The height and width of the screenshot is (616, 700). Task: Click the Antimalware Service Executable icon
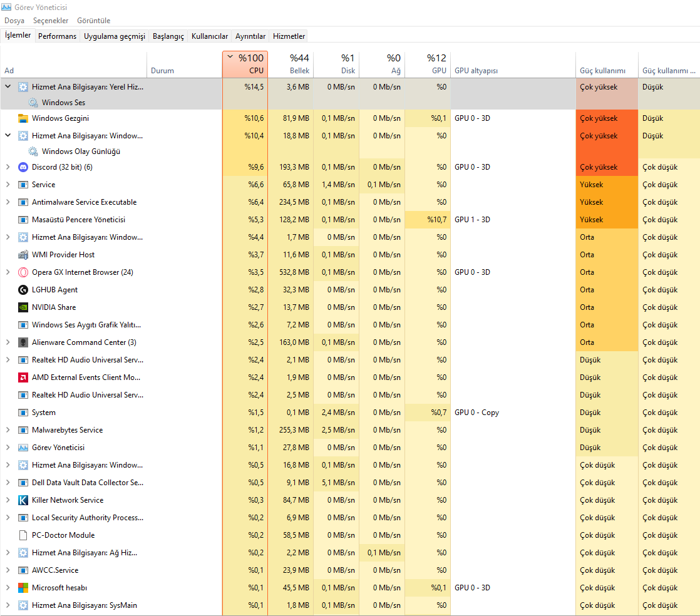click(x=23, y=202)
